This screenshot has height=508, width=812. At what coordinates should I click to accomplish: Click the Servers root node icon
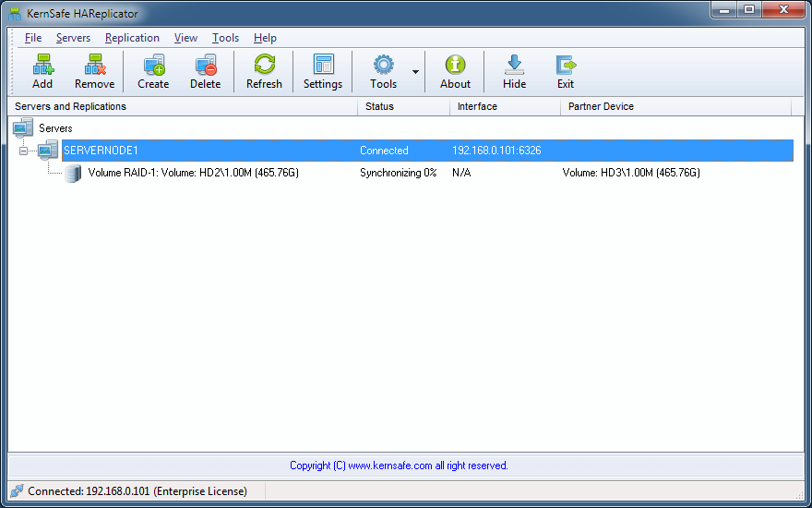coord(23,127)
